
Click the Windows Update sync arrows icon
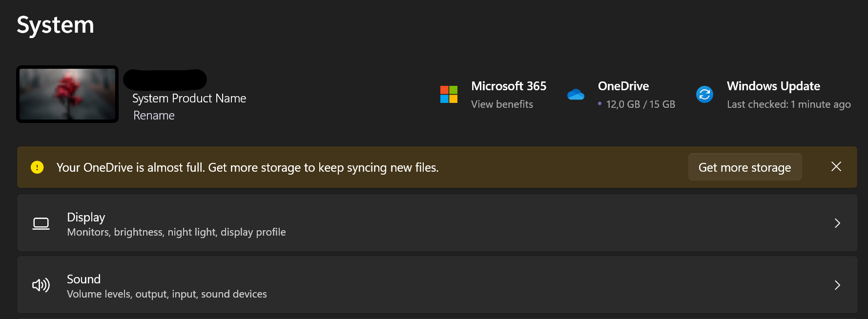[704, 95]
